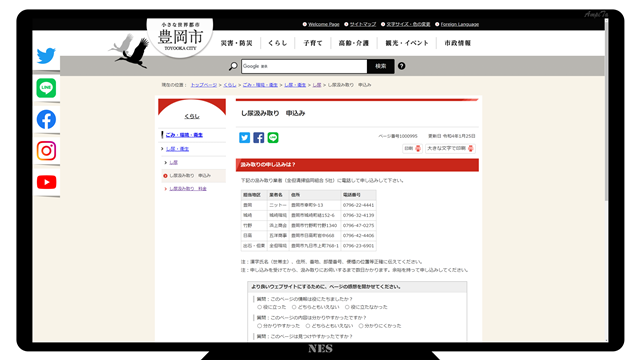Select 分かりにくかった radio button
This screenshot has width=640, height=360.
click(x=360, y=326)
